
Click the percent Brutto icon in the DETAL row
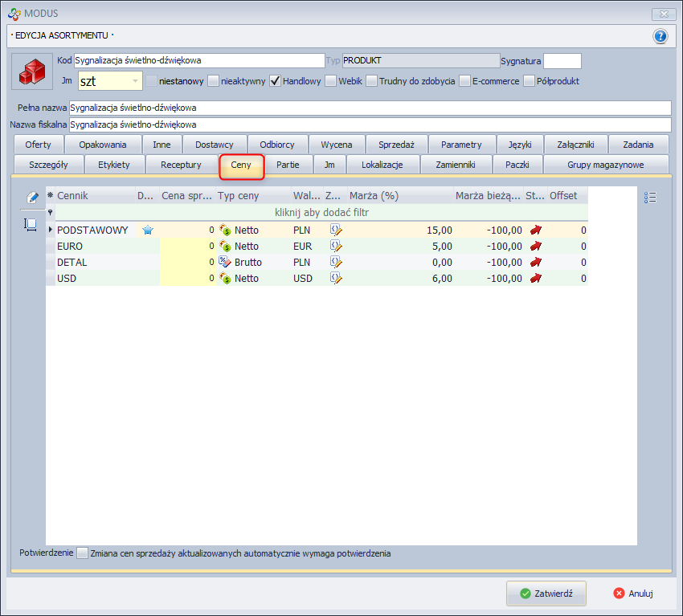[225, 262]
